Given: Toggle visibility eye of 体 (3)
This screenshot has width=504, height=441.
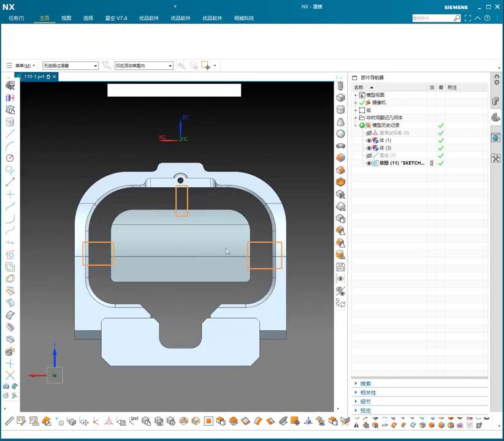Looking at the screenshot, I should (369, 148).
